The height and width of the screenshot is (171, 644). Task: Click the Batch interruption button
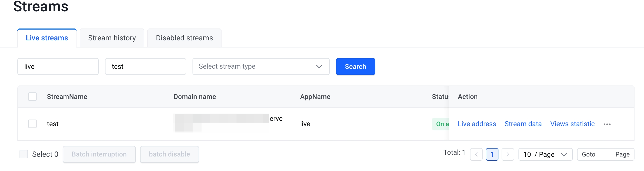point(99,154)
